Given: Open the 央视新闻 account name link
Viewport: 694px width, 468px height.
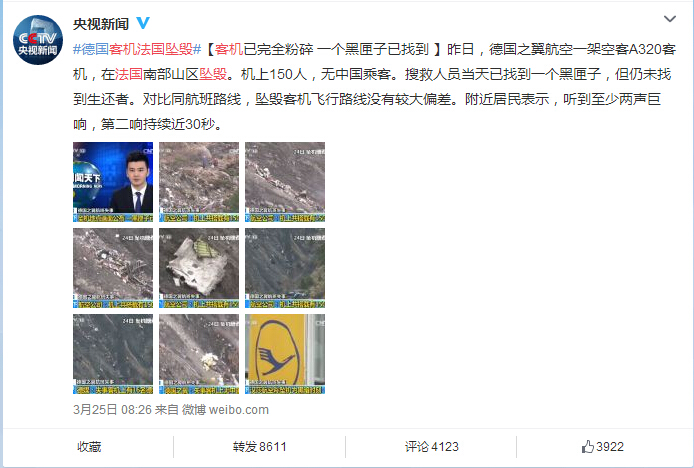Looking at the screenshot, I should 101,24.
